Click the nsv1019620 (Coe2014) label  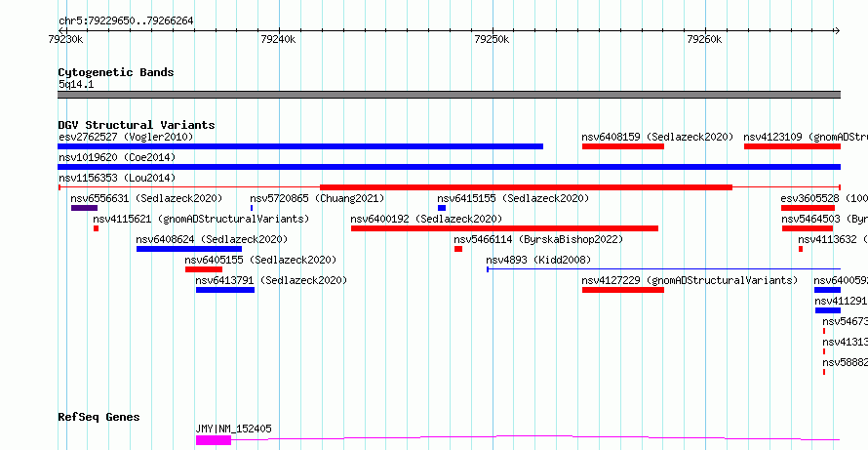(117, 157)
